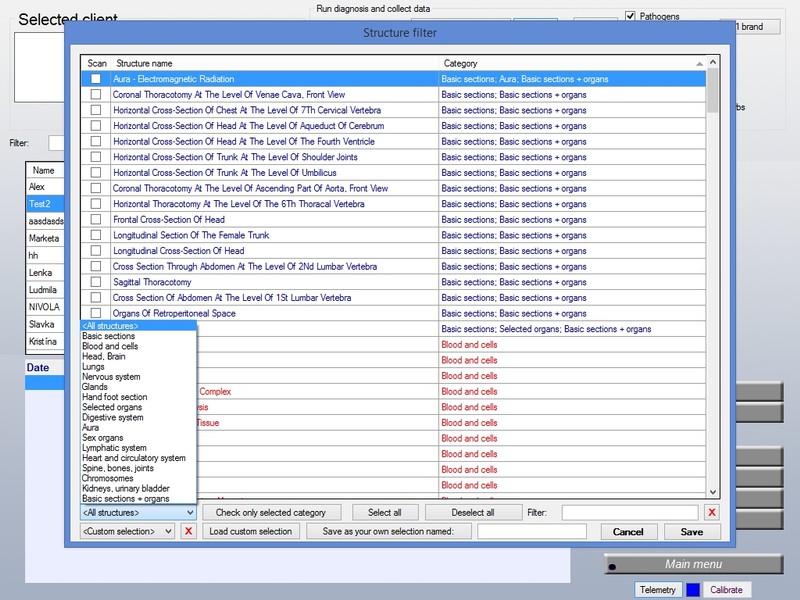Select client NIVOLA in background list
The width and height of the screenshot is (800, 600).
tap(44, 307)
